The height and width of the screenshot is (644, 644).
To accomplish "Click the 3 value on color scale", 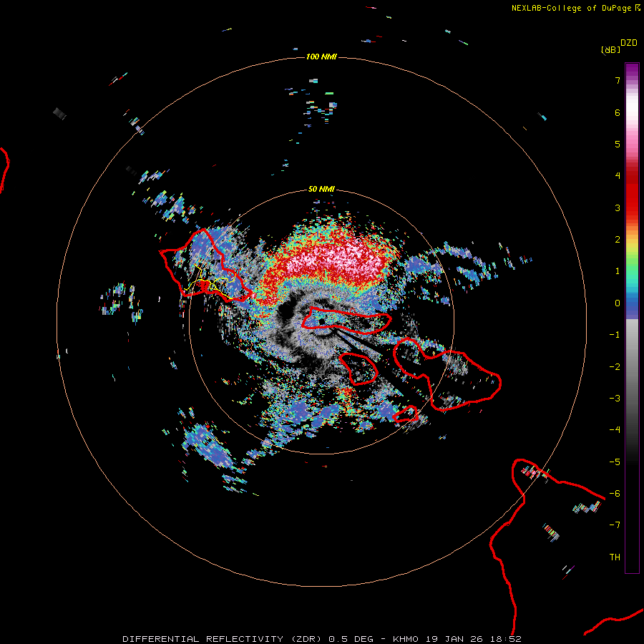I will pyautogui.click(x=618, y=208).
